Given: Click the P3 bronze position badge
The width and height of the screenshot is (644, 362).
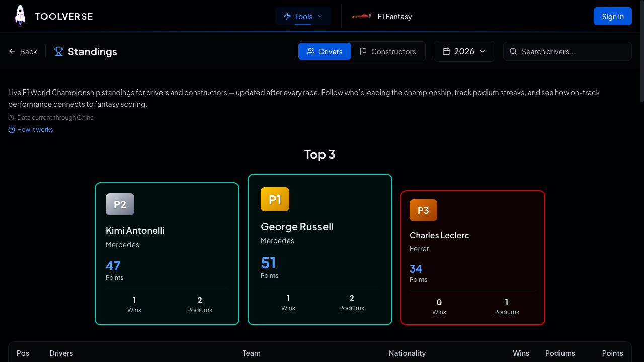Looking at the screenshot, I should pyautogui.click(x=423, y=210).
